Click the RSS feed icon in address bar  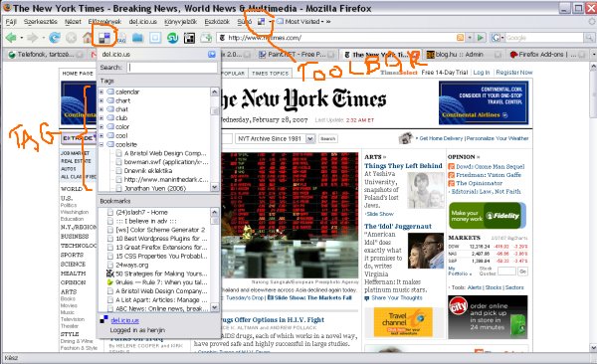pyautogui.click(x=460, y=38)
